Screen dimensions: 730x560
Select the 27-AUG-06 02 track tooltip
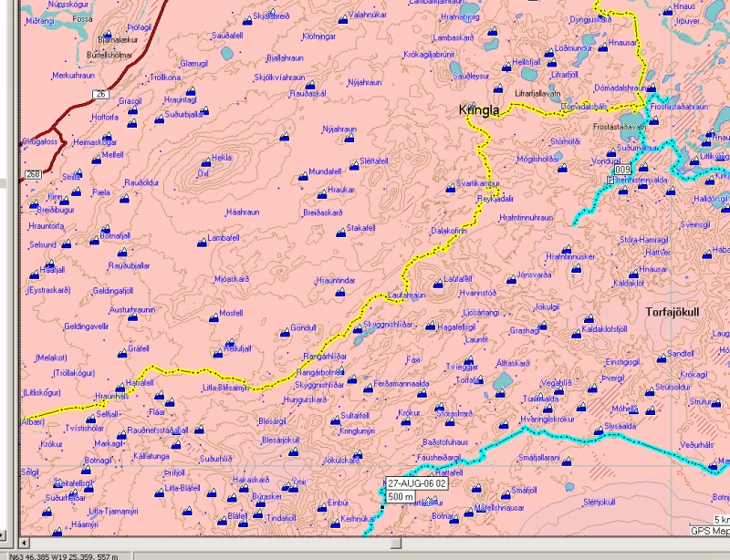tap(415, 483)
